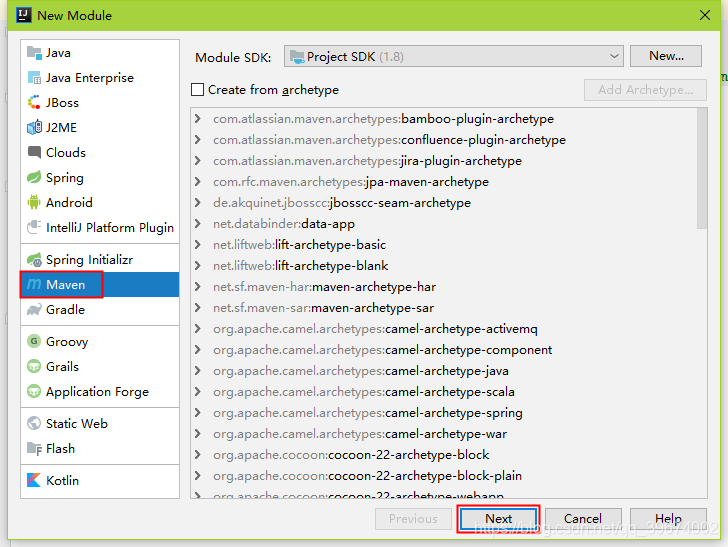Screen dimensions: 728x547
Task: Click the Spring leaf icon
Action: point(34,177)
